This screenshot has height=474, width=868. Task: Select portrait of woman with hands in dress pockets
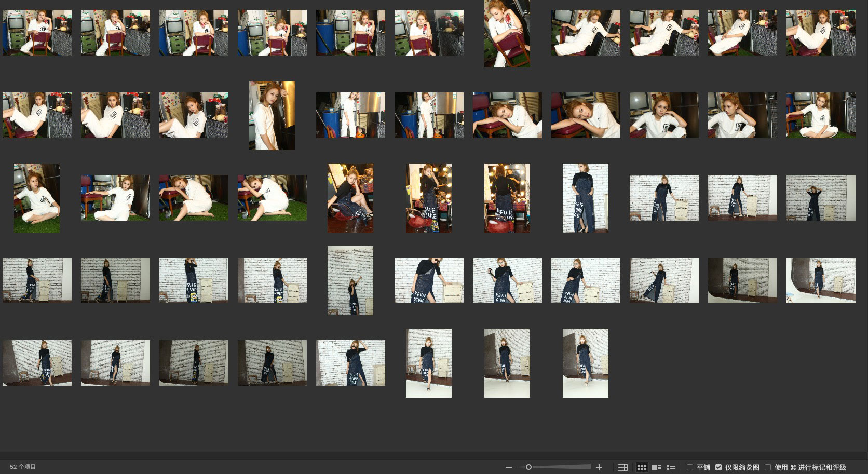click(585, 198)
